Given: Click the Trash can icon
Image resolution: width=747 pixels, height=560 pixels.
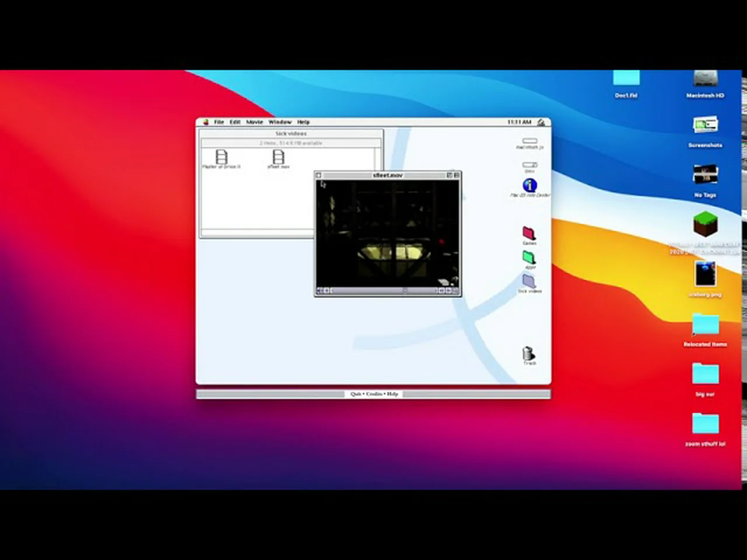Looking at the screenshot, I should pos(529,353).
